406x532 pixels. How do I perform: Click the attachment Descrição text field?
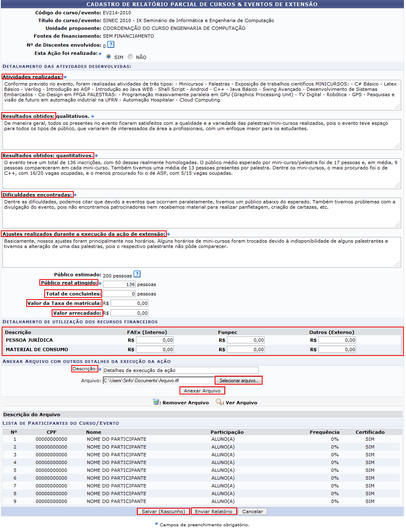[180, 370]
